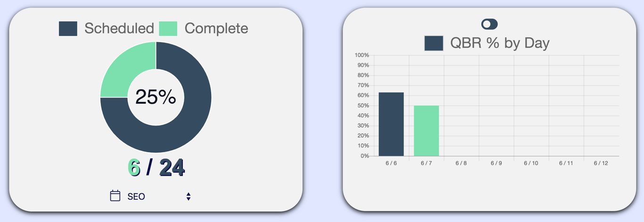Click the calendar icon beside SEO
This screenshot has height=222, width=644.
(115, 196)
